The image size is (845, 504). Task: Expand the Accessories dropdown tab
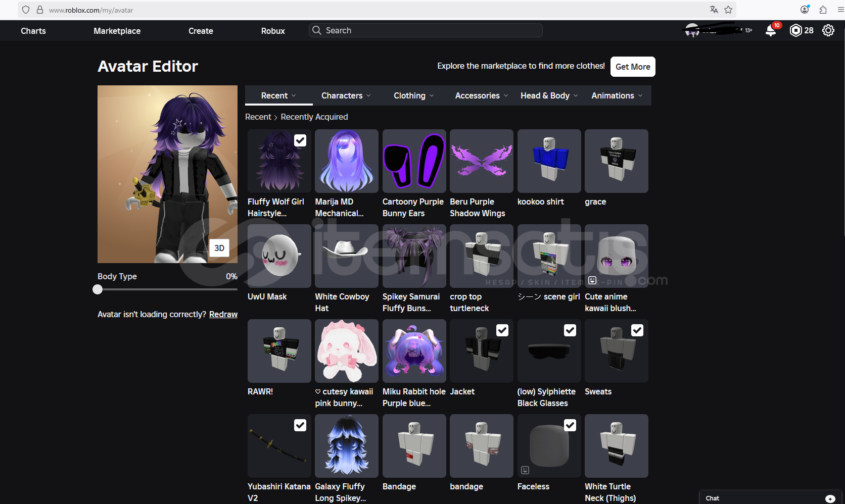pyautogui.click(x=482, y=95)
